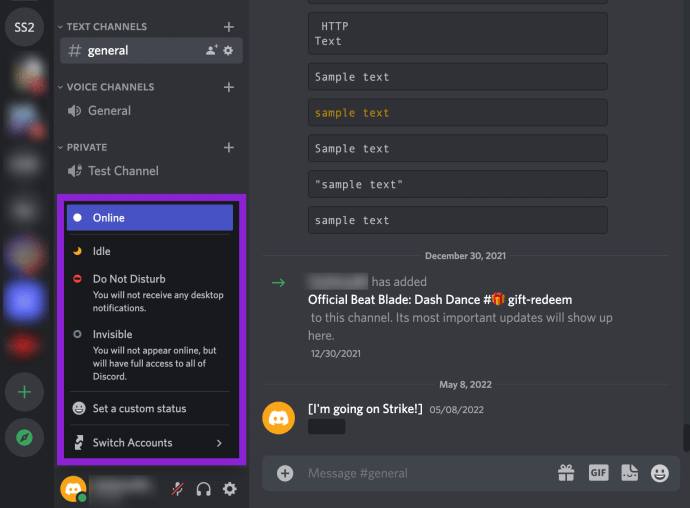Click the dark spoiler block in message

click(327, 427)
